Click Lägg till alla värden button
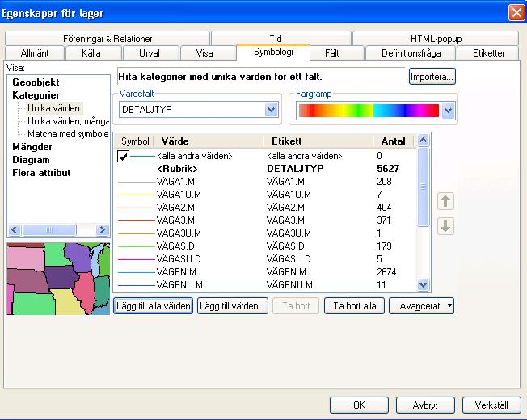 (x=154, y=306)
